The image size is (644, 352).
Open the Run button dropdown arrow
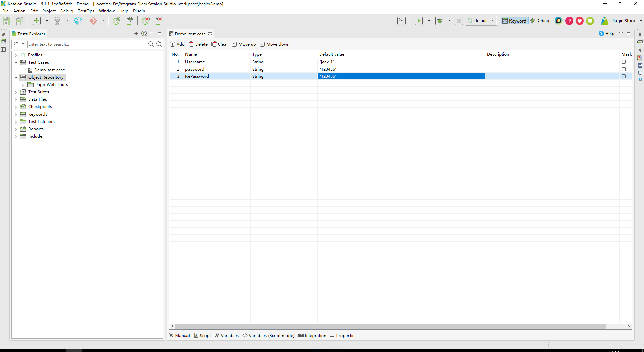tap(429, 21)
